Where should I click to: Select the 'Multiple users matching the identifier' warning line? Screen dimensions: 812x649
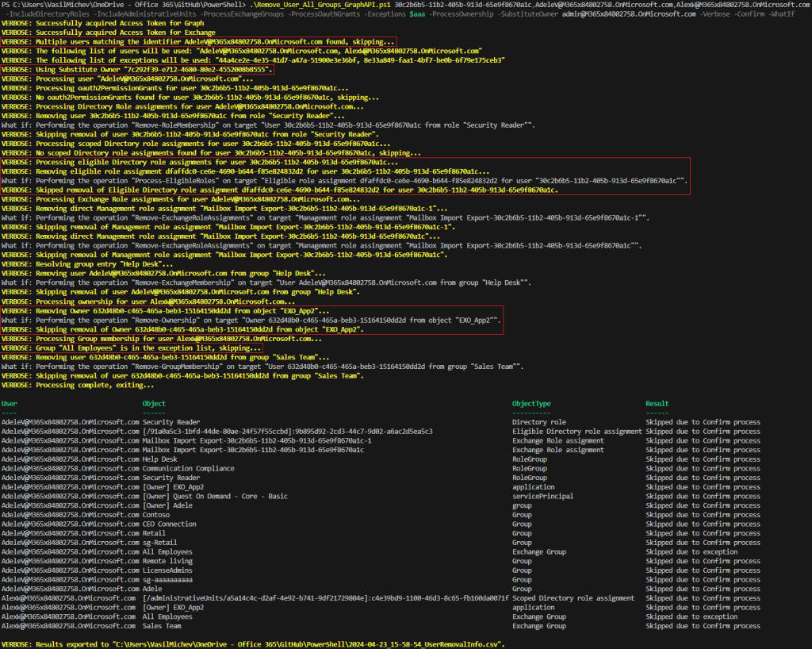click(x=198, y=41)
